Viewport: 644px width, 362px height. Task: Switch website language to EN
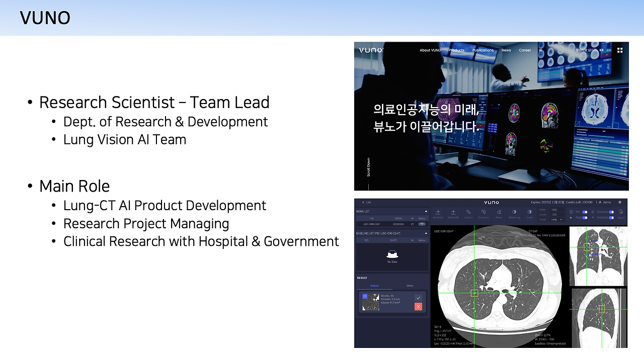(x=609, y=50)
